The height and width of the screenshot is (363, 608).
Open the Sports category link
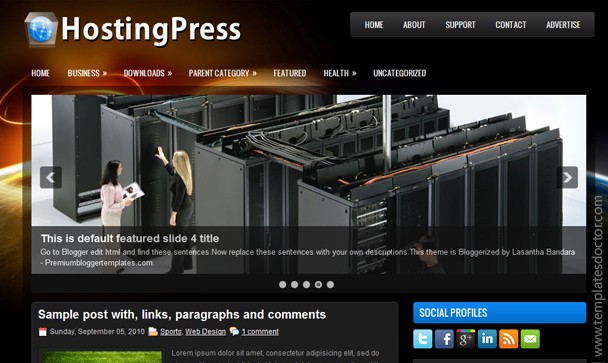point(171,332)
